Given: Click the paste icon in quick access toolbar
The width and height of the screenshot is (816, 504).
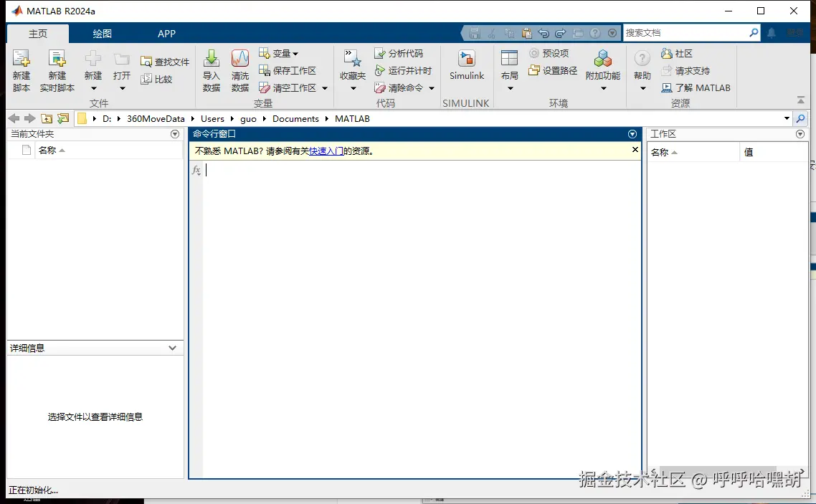Looking at the screenshot, I should point(526,33).
